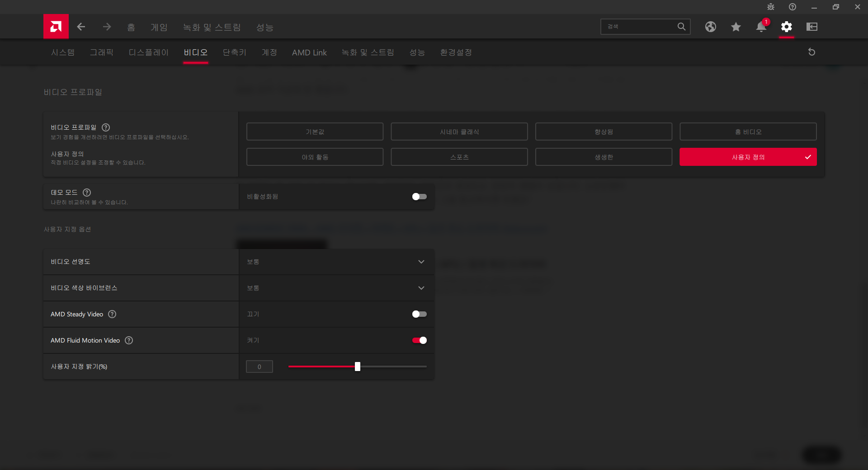The height and width of the screenshot is (470, 868).
Task: Show help for AMD Fluid Motion Video
Action: pyautogui.click(x=129, y=340)
